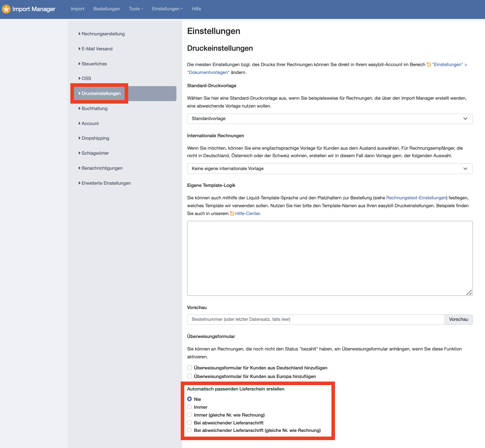Viewport: 485px width, 448px height.
Task: Click arrow icon next to Rechnungserstellung
Action: (79, 34)
